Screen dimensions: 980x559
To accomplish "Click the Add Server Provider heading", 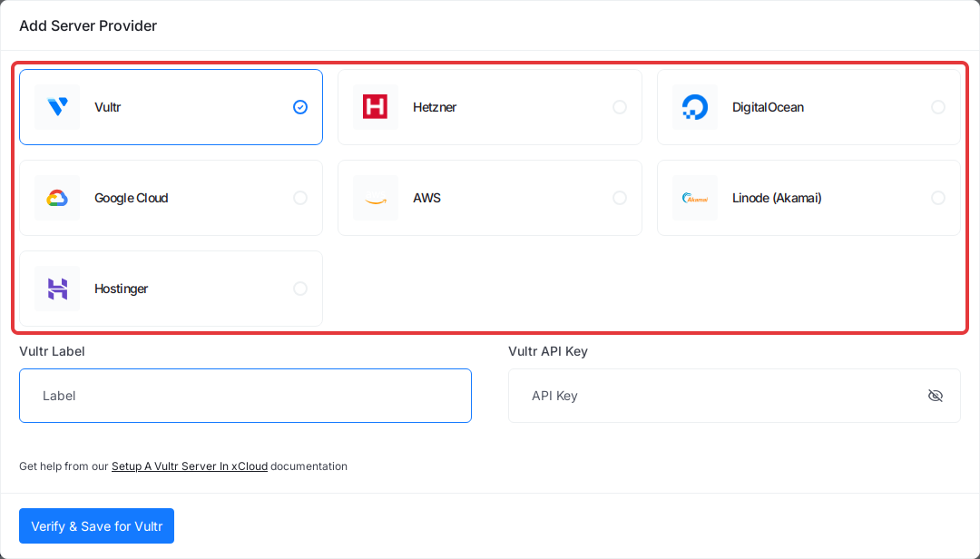I will [88, 25].
